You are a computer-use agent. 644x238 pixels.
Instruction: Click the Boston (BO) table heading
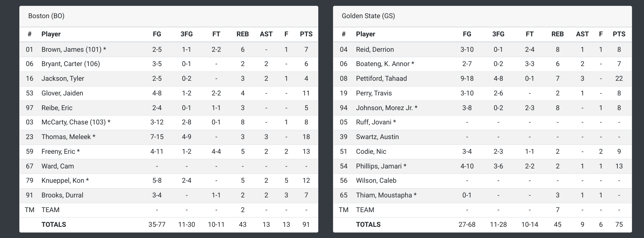pyautogui.click(x=46, y=16)
